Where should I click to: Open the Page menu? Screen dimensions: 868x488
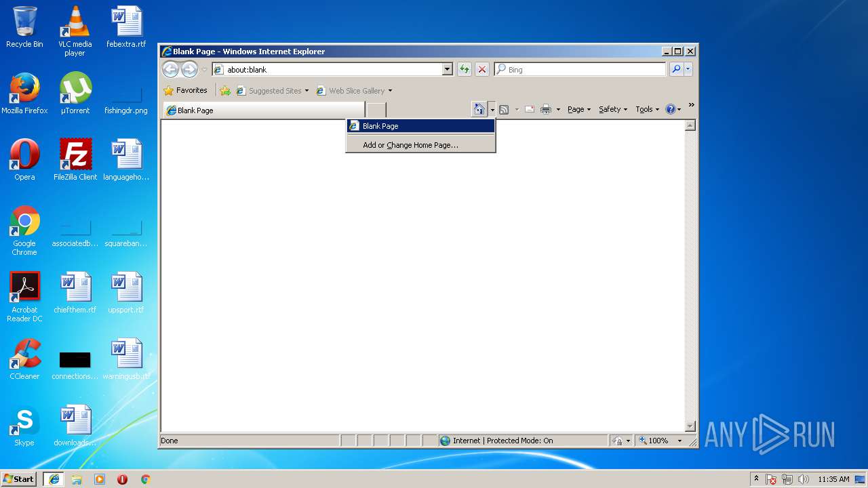point(578,109)
